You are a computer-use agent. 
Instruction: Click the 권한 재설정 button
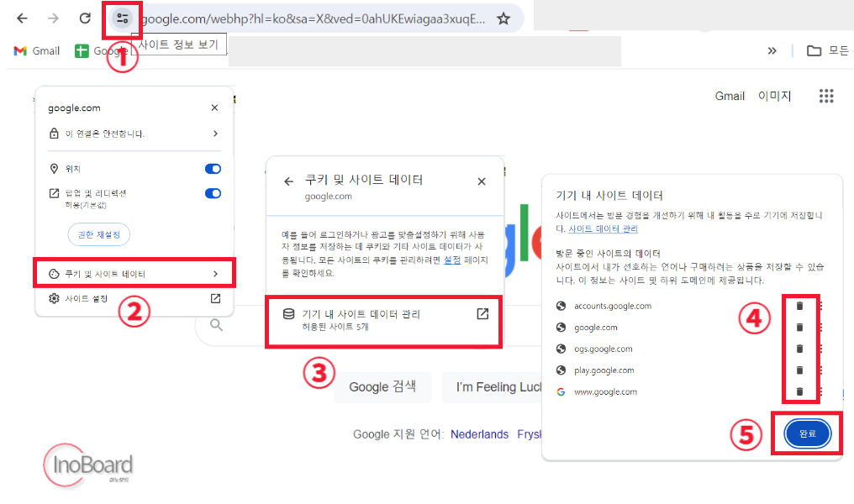click(x=98, y=234)
